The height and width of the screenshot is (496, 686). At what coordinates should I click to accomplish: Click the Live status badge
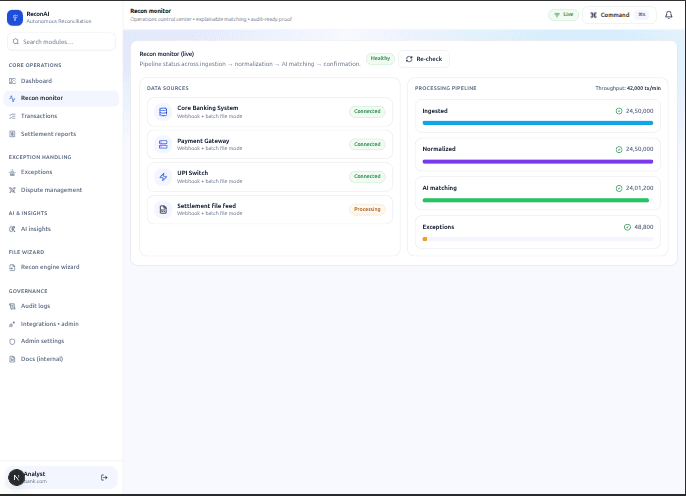click(564, 14)
